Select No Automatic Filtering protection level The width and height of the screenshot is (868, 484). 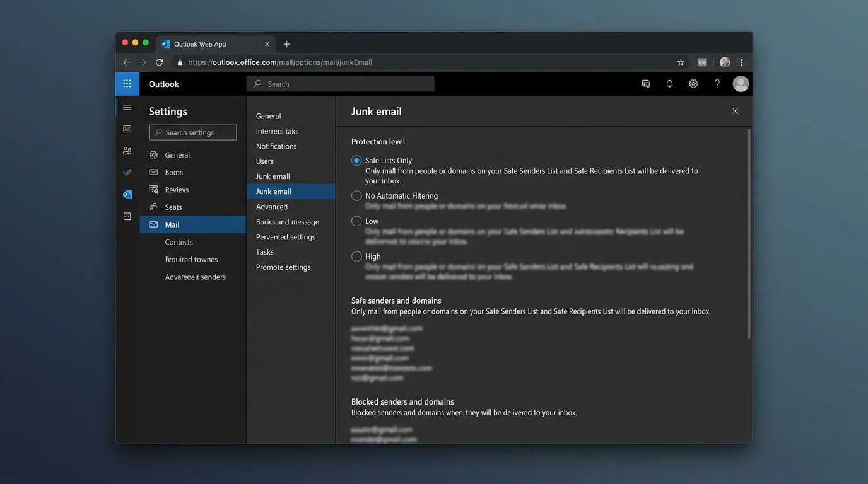tap(356, 196)
